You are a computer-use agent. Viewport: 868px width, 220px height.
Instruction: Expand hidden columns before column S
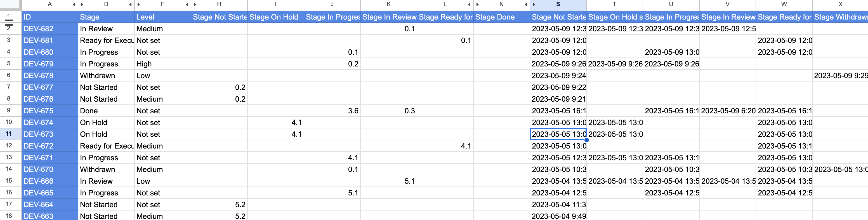pos(534,4)
